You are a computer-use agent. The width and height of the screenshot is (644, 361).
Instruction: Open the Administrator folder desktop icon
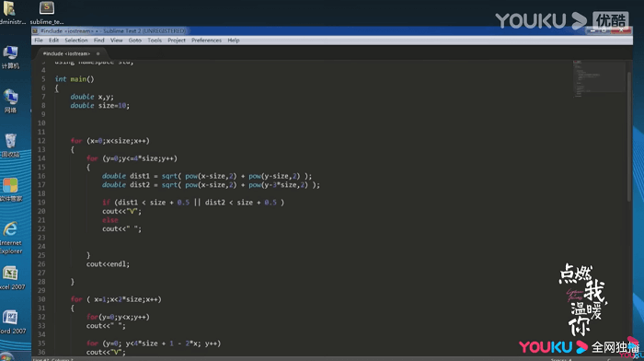(11, 13)
